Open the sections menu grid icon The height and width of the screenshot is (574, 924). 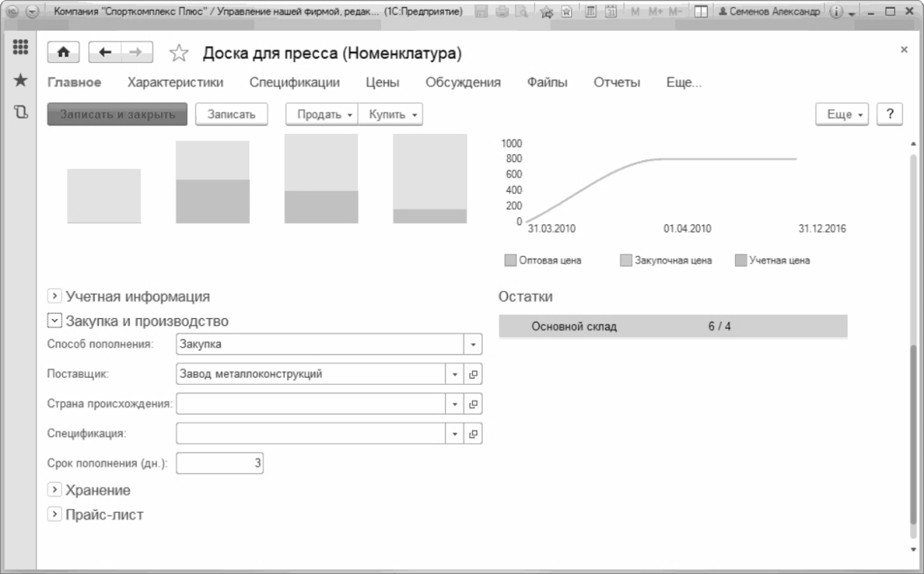pyautogui.click(x=20, y=47)
